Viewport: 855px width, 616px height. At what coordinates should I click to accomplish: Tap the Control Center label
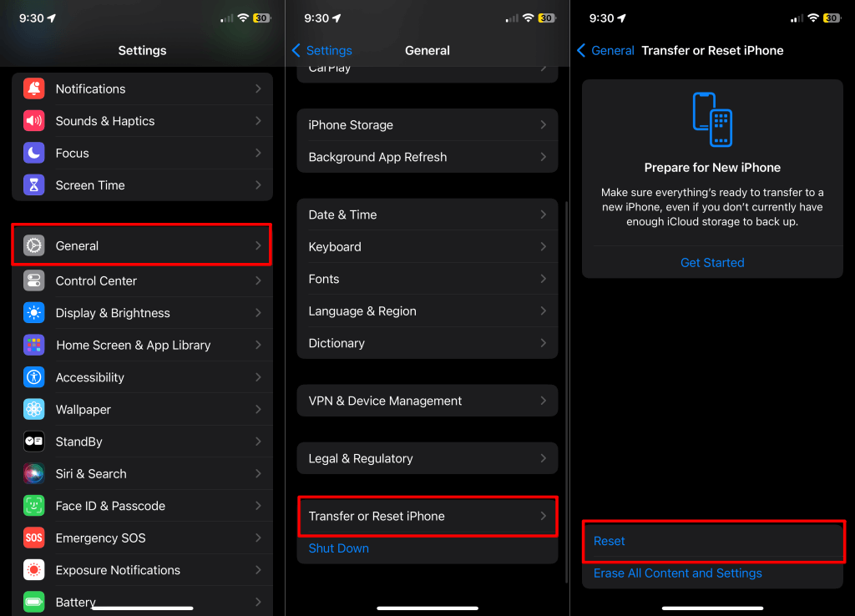click(96, 280)
